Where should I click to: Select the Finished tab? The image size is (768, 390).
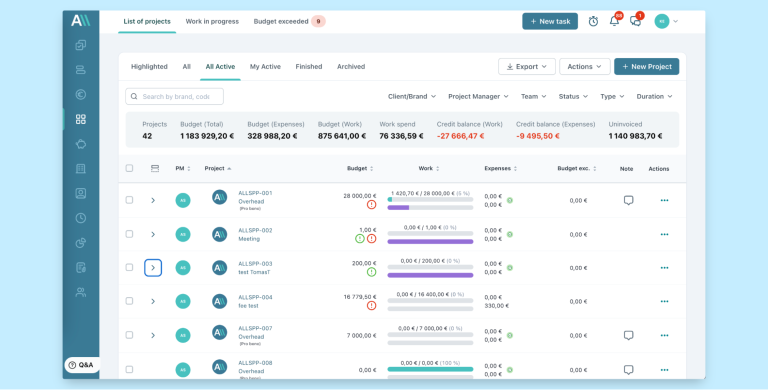coord(309,67)
